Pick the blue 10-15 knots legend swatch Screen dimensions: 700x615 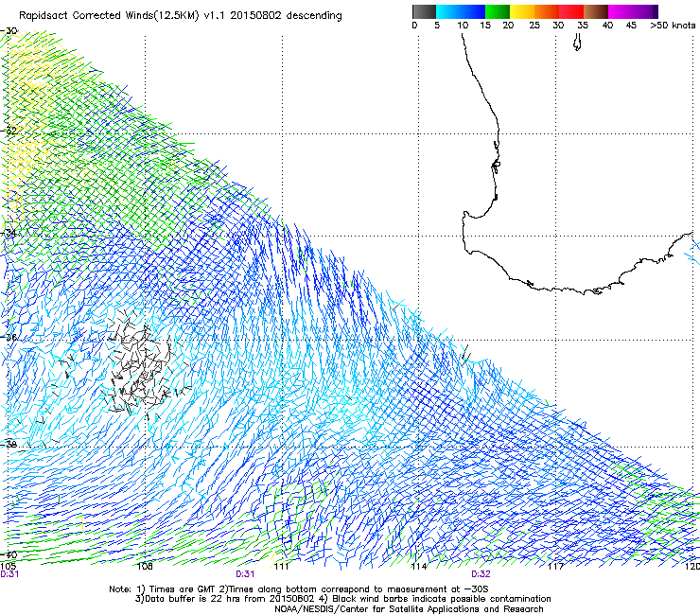click(x=473, y=11)
